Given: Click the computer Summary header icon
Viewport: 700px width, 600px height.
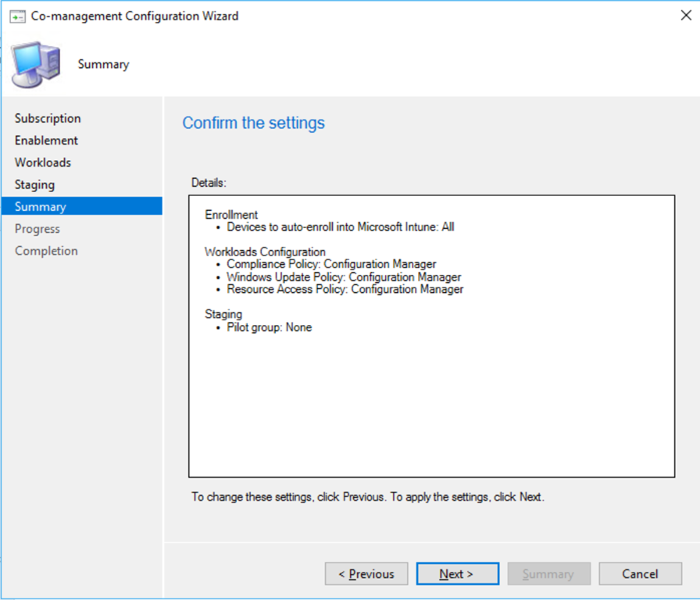Looking at the screenshot, I should click(x=36, y=65).
